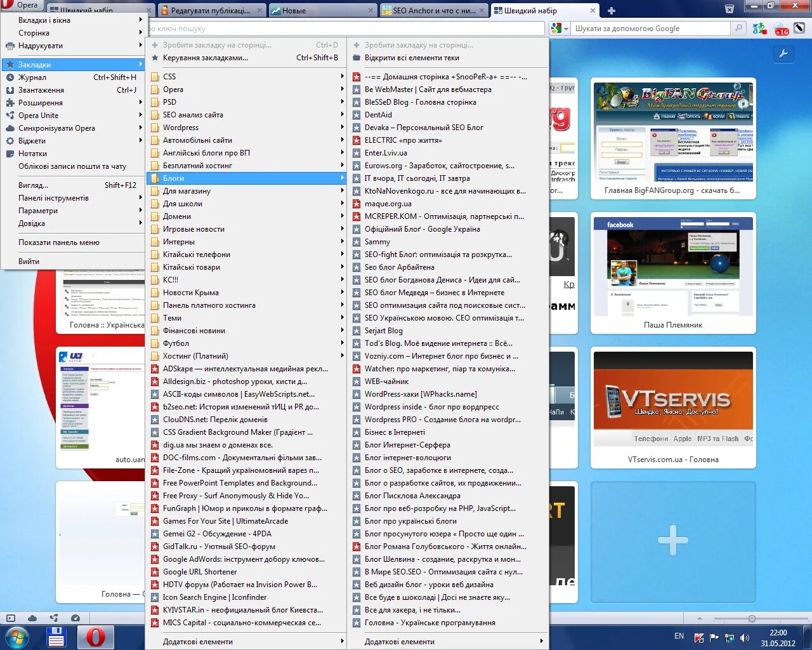Open the weather extension showing +16
The height and width of the screenshot is (650, 812).
click(781, 29)
